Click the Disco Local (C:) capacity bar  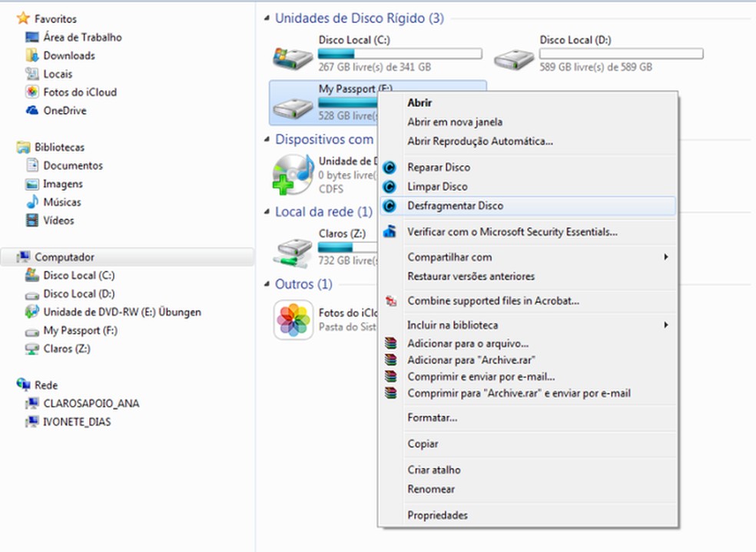click(400, 54)
